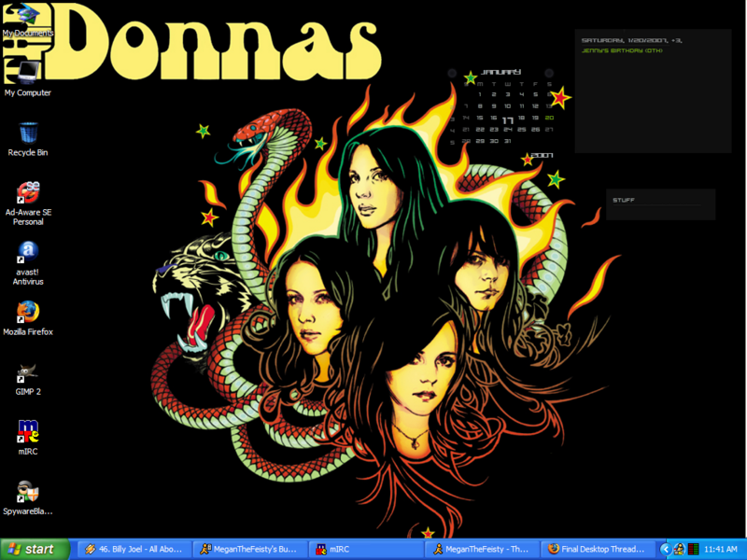Click the 2007 year label
Screen dimensions: 747x560
[x=542, y=155]
